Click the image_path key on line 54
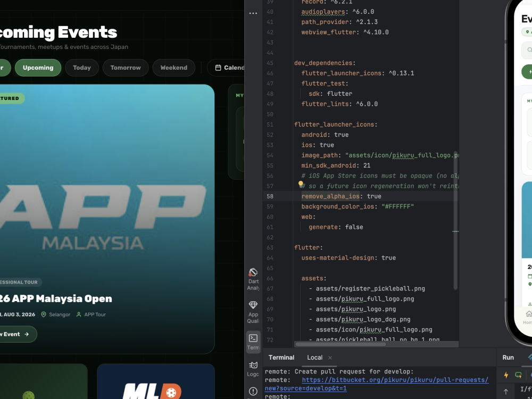The width and height of the screenshot is (532, 399). point(320,155)
